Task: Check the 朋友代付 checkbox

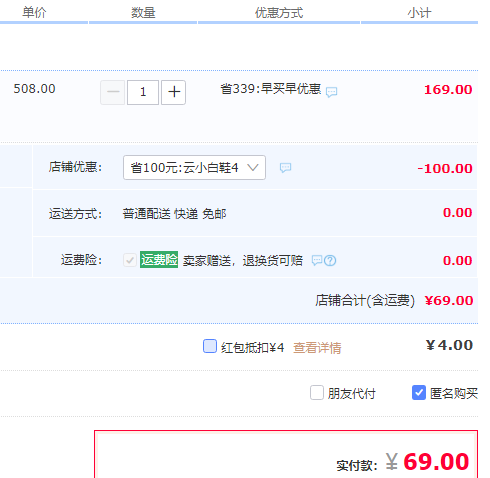Action: click(x=317, y=393)
